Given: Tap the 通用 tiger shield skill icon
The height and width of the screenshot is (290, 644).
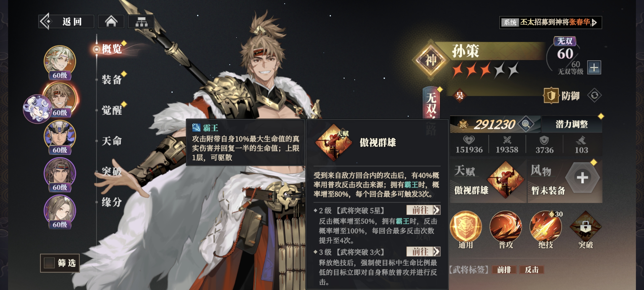Looking at the screenshot, I should [465, 227].
